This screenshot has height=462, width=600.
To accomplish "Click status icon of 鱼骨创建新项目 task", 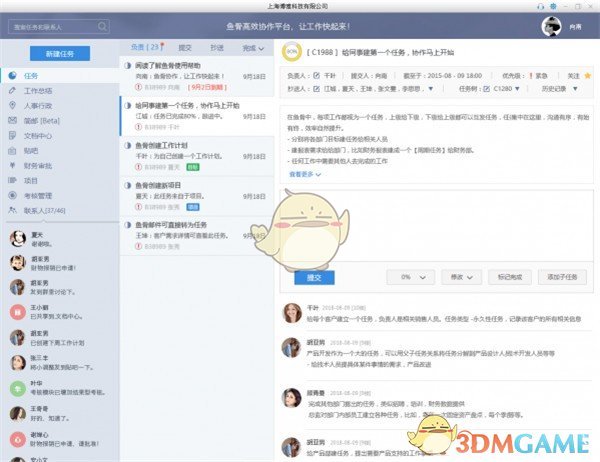I will (128, 185).
